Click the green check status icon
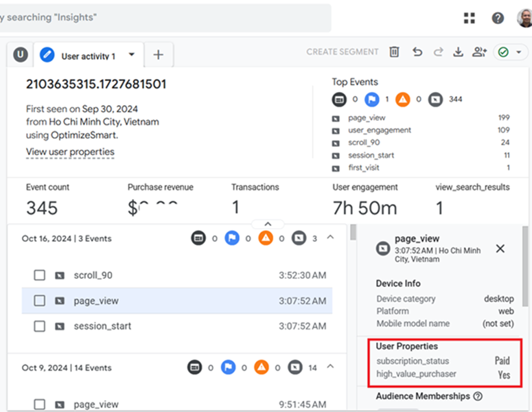This screenshot has height=412, width=532. [503, 52]
